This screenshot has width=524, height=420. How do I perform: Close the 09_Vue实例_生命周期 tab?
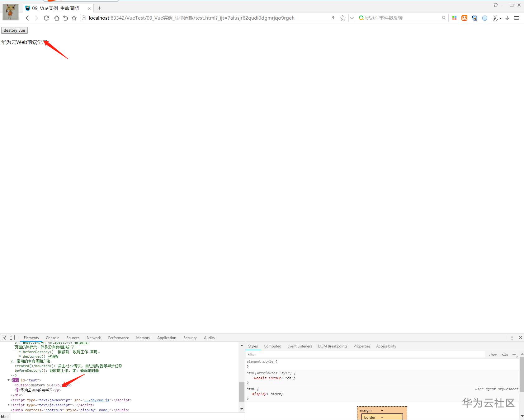pyautogui.click(x=89, y=8)
